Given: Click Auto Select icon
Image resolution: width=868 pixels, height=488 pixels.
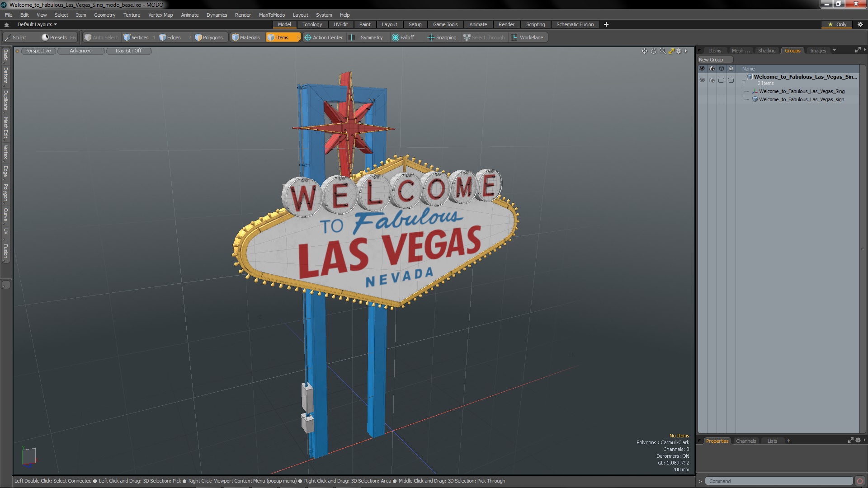Looking at the screenshot, I should point(88,38).
